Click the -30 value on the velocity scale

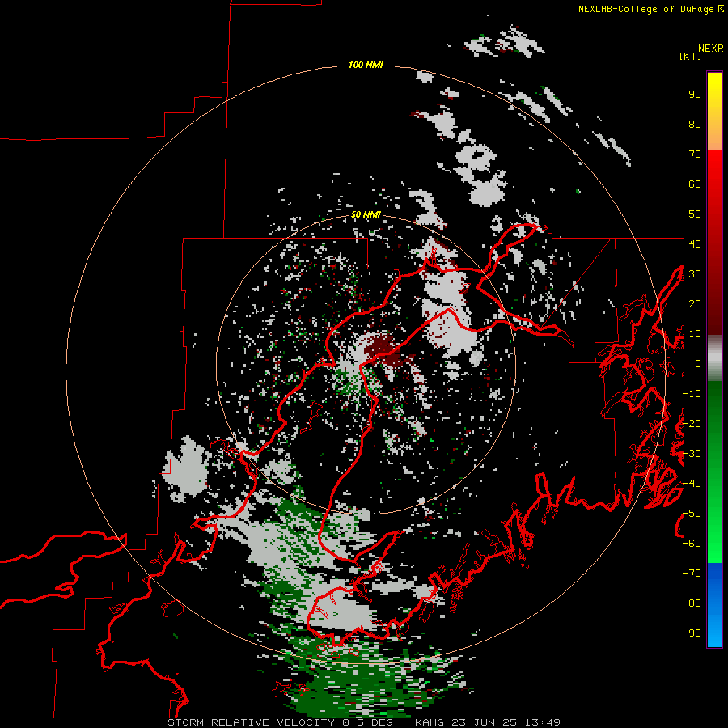(x=692, y=454)
